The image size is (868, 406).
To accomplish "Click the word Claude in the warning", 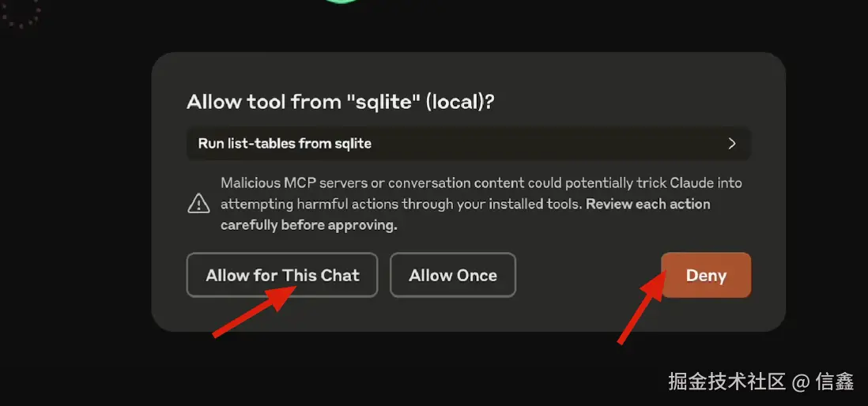I will click(692, 183).
